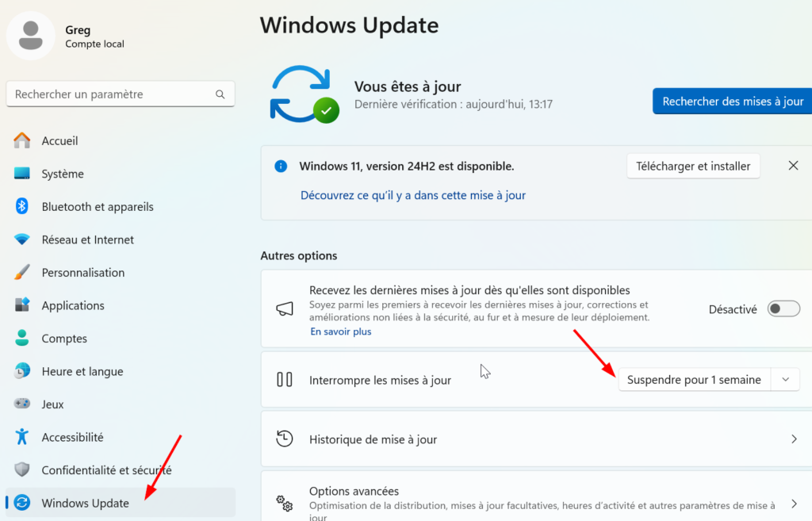
Task: Click the Accueil home icon
Action: [21, 140]
